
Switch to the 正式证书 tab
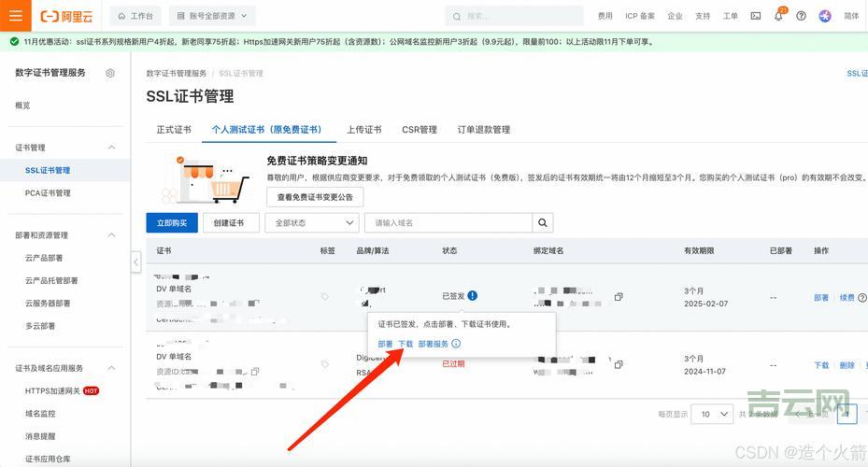coord(174,130)
